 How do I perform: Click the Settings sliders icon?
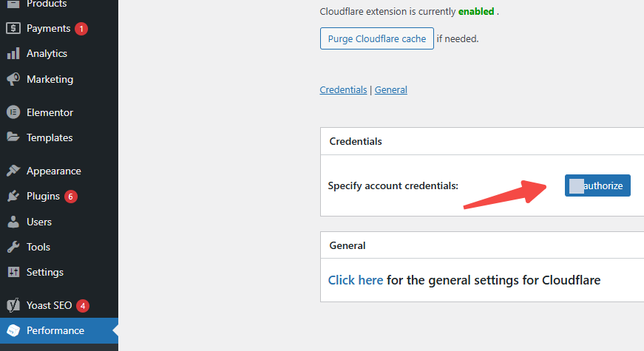coord(13,272)
